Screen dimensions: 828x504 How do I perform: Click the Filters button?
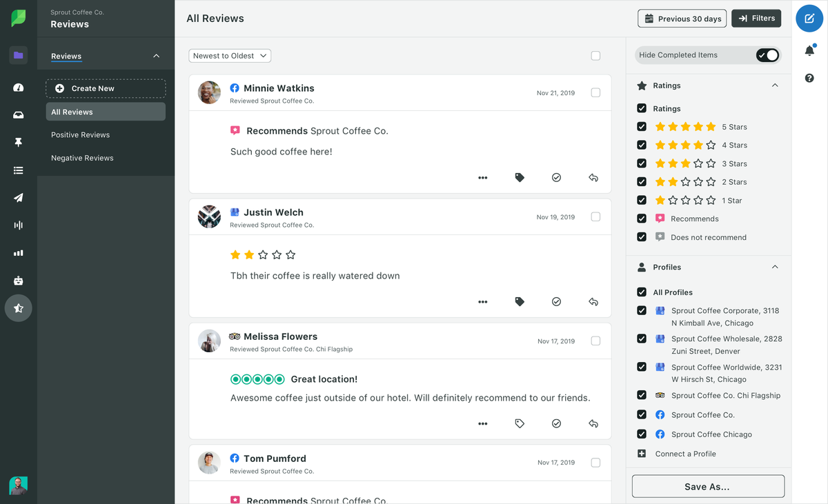756,19
